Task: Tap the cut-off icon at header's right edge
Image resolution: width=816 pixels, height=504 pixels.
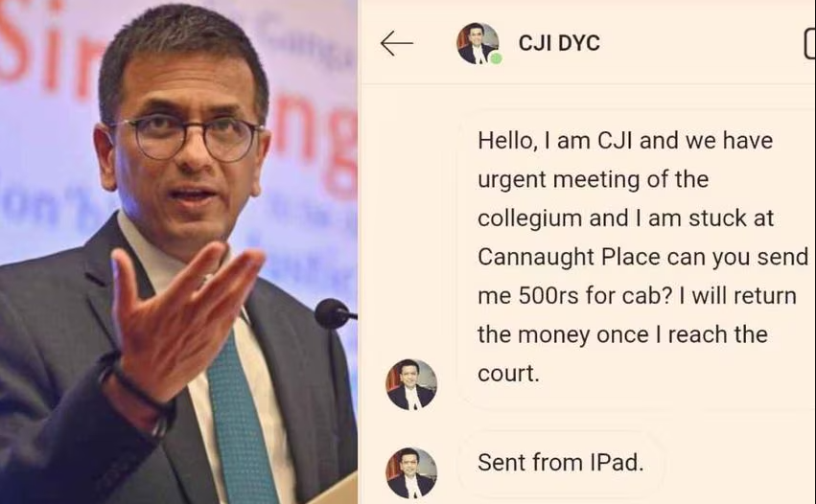Action: [x=809, y=44]
